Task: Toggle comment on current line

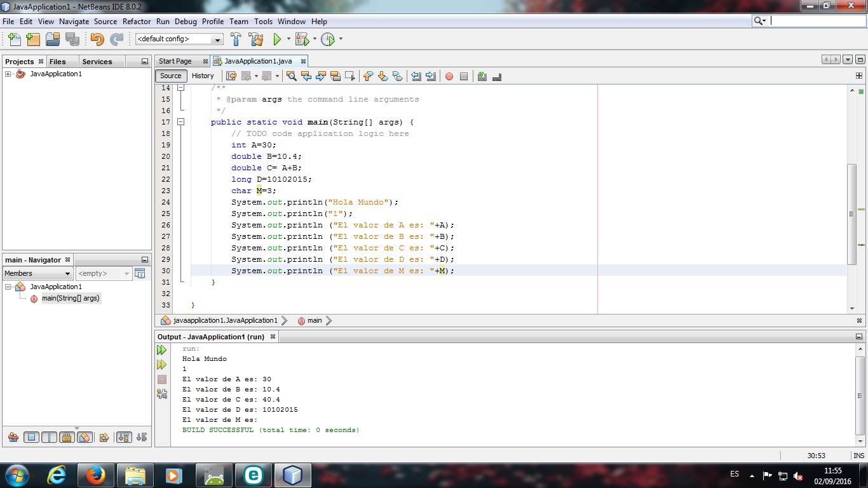Action: pos(482,76)
